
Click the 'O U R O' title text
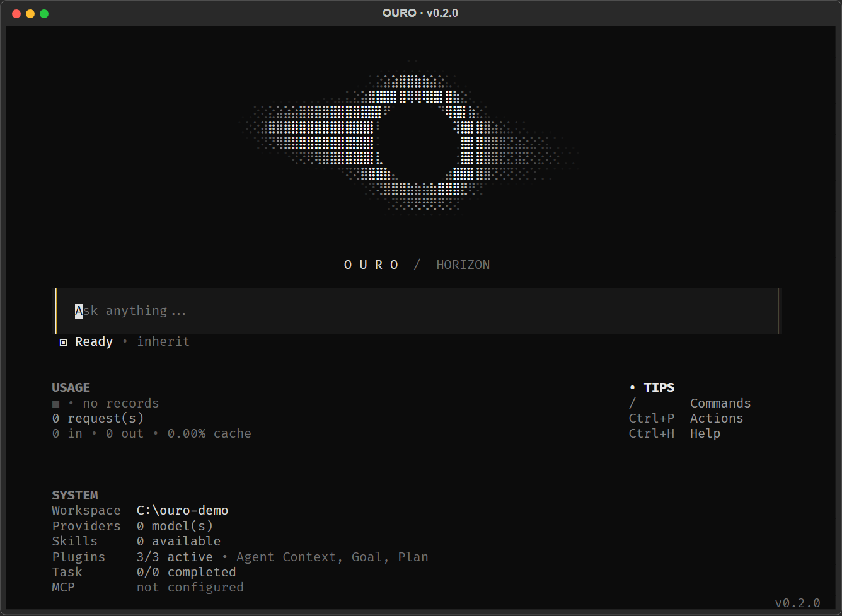pos(371,265)
